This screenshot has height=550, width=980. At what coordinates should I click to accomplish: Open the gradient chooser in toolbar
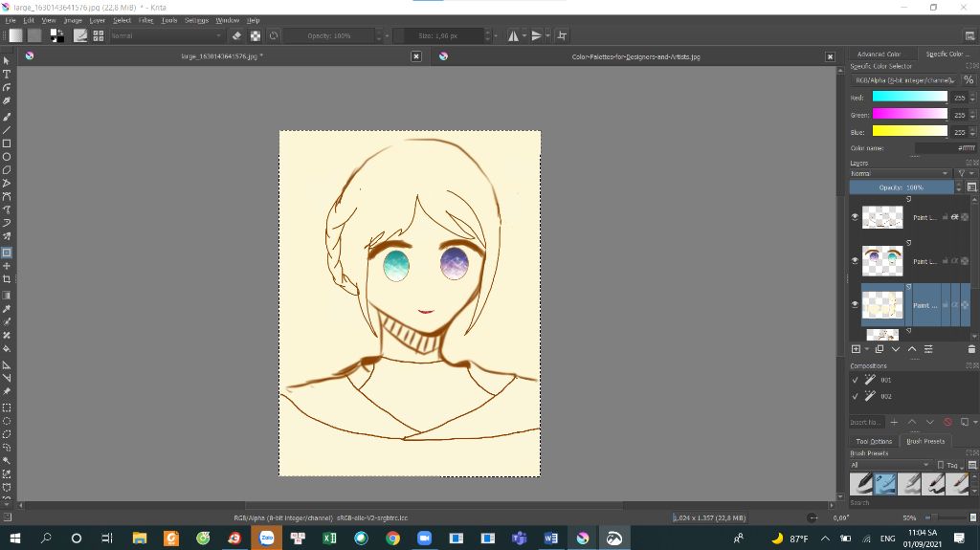[15, 35]
